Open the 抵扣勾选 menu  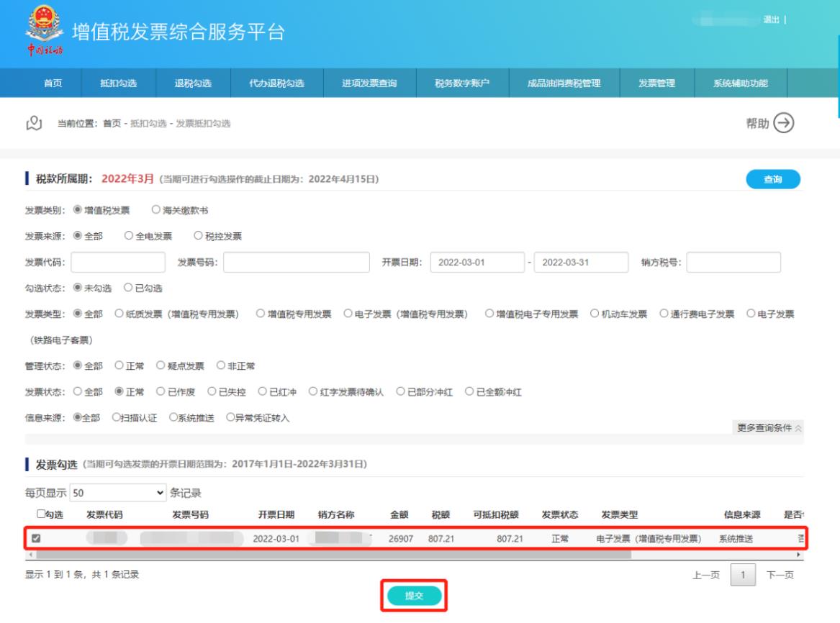(119, 83)
